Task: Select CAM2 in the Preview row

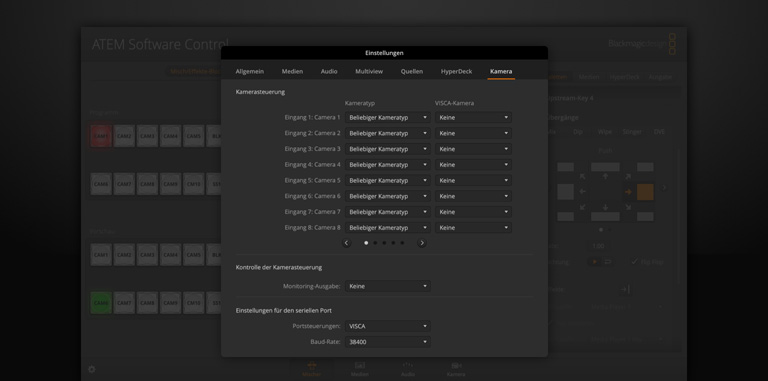Action: pyautogui.click(x=124, y=255)
